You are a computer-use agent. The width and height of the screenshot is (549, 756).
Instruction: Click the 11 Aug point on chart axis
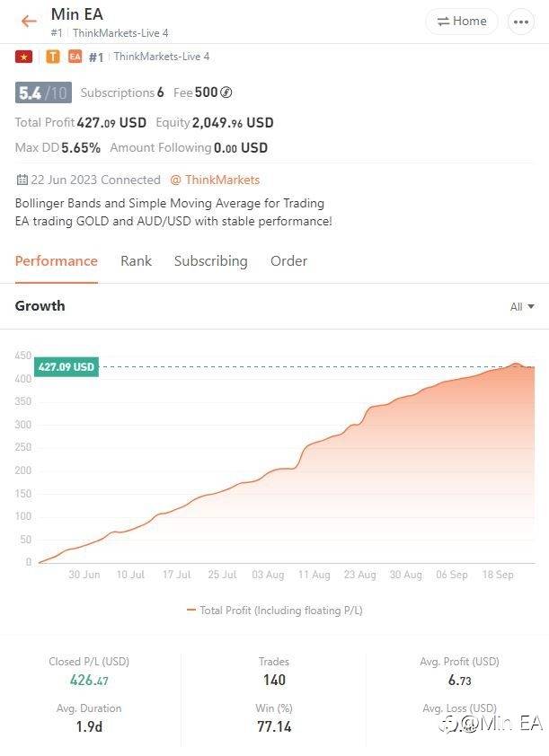(314, 575)
